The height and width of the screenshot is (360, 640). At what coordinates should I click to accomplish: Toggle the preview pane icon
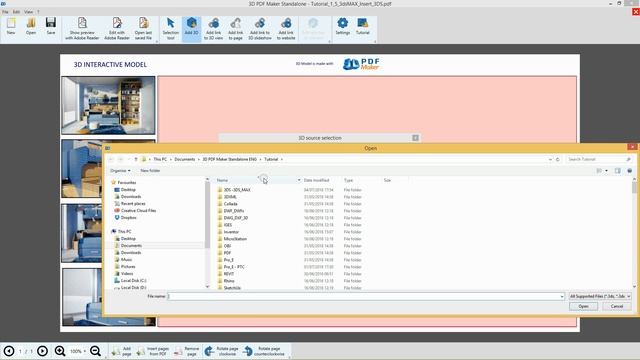point(618,171)
